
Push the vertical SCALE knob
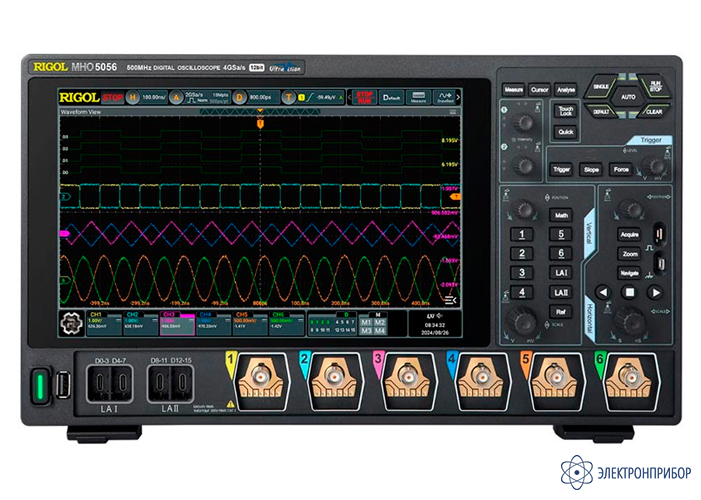click(521, 320)
